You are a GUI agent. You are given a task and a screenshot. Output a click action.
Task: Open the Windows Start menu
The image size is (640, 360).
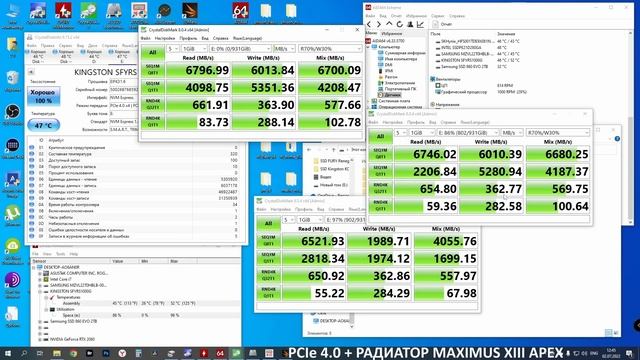8,353
